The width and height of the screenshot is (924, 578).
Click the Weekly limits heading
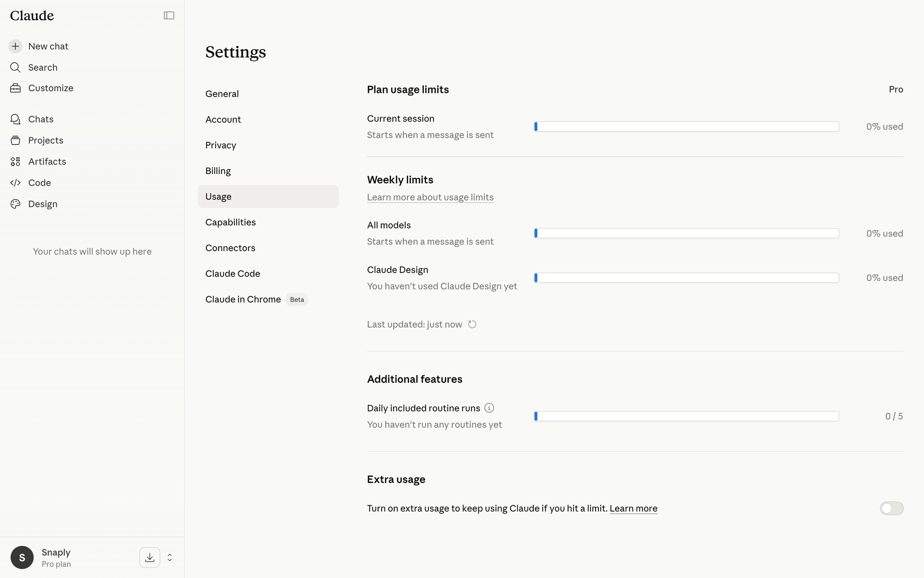(x=400, y=180)
